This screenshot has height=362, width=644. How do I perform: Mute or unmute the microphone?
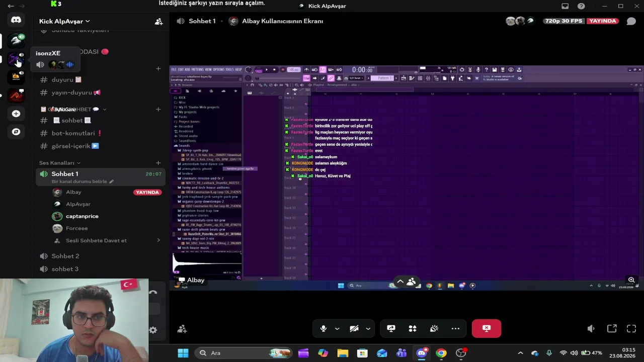324,328
